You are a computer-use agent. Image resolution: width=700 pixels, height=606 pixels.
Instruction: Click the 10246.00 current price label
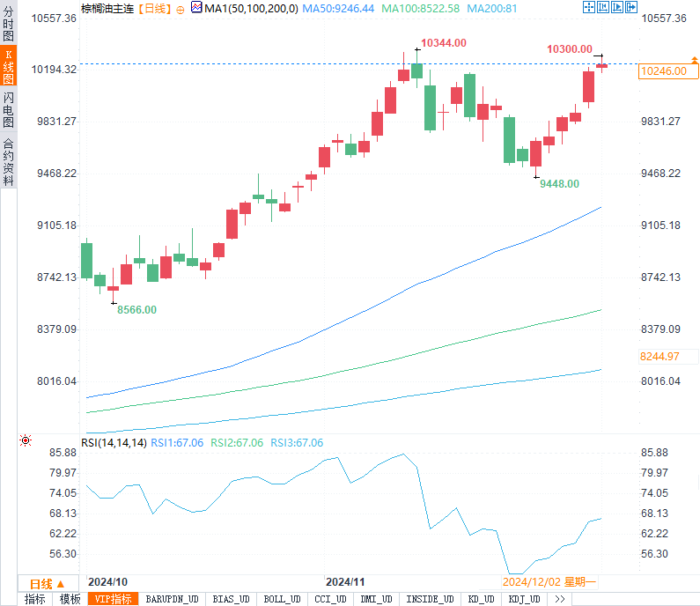tap(665, 71)
